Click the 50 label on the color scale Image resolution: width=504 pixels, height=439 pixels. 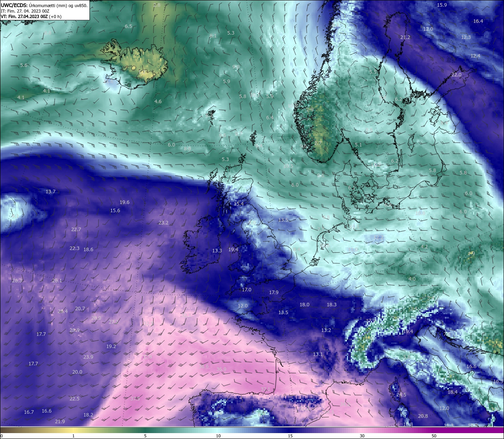[x=434, y=436]
